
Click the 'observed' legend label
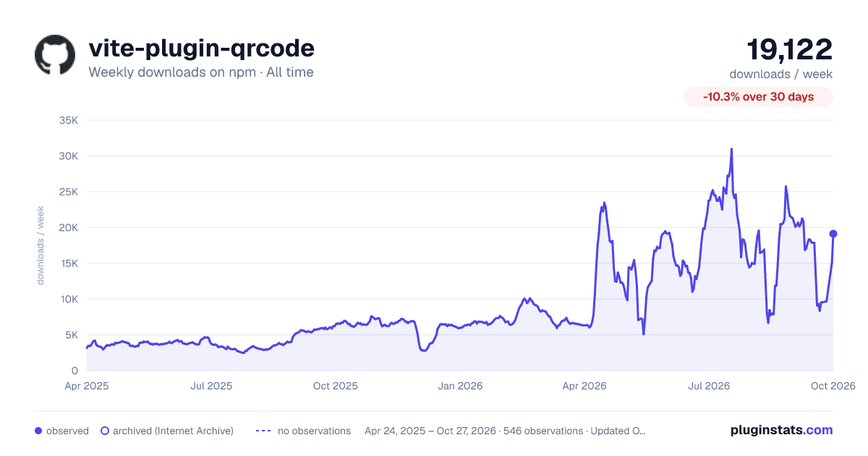pos(67,431)
